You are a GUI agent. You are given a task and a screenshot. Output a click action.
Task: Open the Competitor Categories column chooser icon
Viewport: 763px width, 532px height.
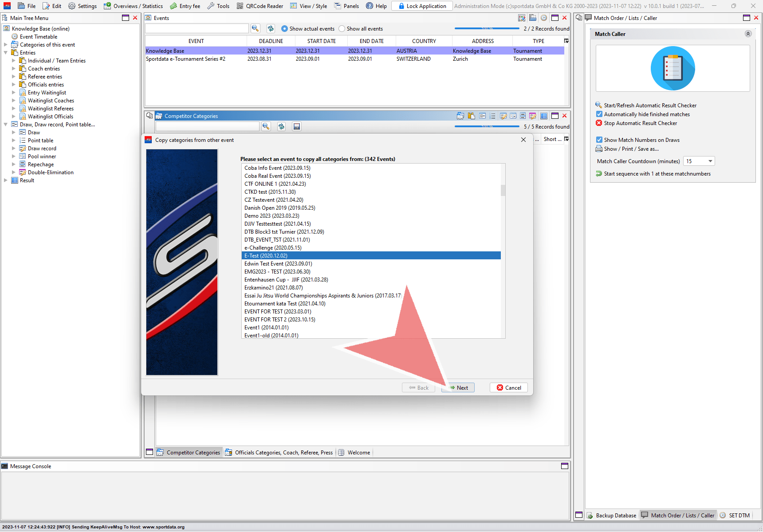coord(566,139)
